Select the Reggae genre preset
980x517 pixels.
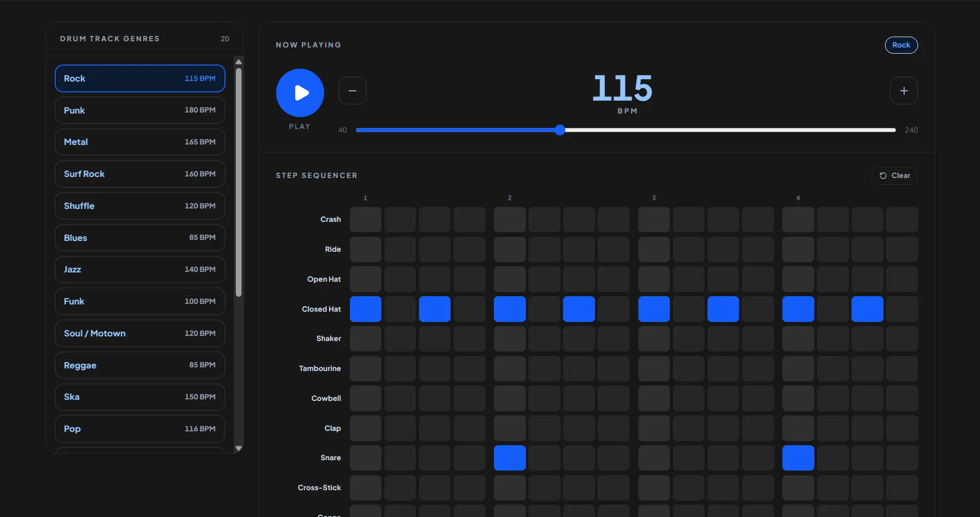[x=140, y=365]
